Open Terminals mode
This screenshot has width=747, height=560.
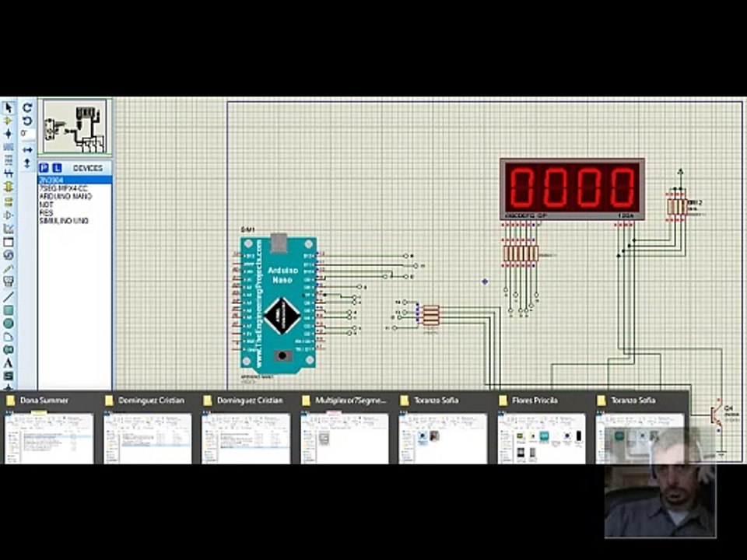click(8, 202)
